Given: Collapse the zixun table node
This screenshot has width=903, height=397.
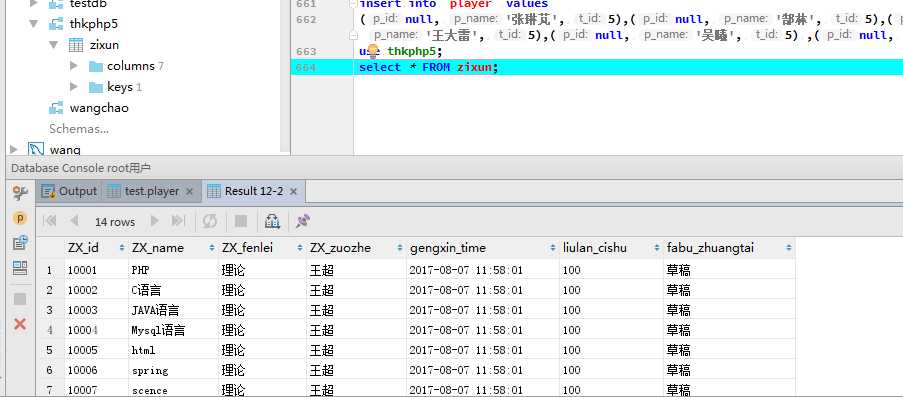Looking at the screenshot, I should click(54, 45).
